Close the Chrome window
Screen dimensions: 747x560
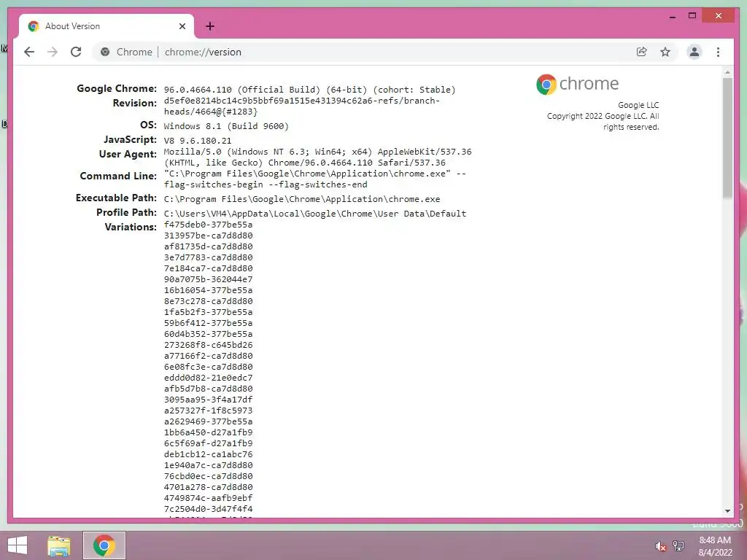point(719,16)
